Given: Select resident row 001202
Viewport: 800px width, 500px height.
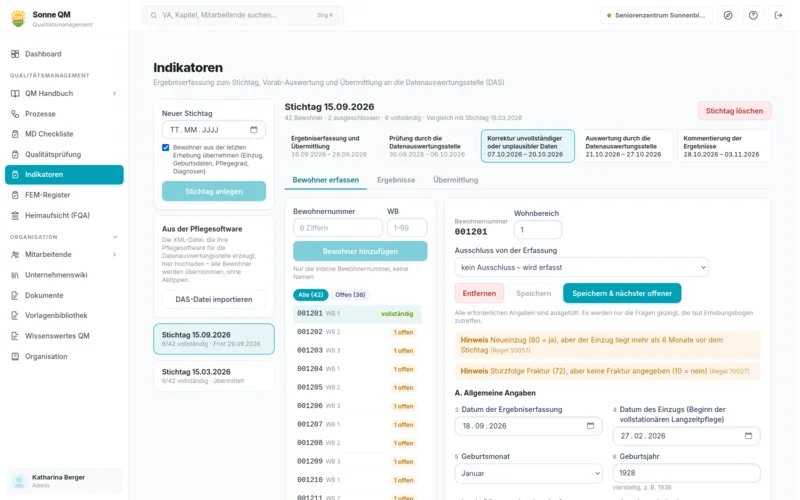Looking at the screenshot, I should click(x=357, y=332).
